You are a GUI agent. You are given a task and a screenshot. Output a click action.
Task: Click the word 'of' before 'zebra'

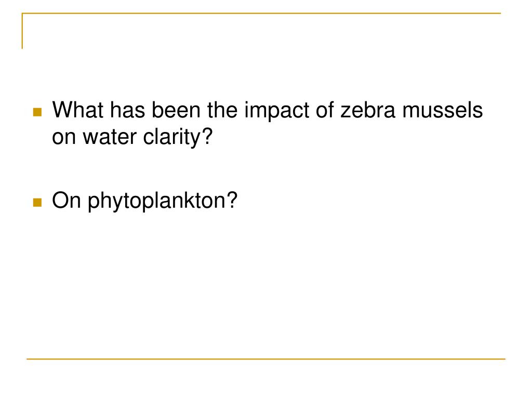tap(325, 110)
